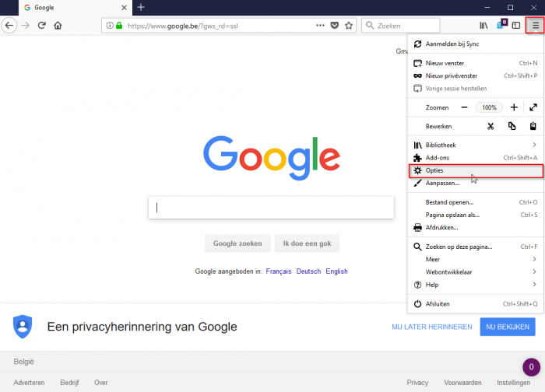Image resolution: width=545 pixels, height=392 pixels.
Task: Select Zoeken op deze pagina...
Action: [475, 247]
